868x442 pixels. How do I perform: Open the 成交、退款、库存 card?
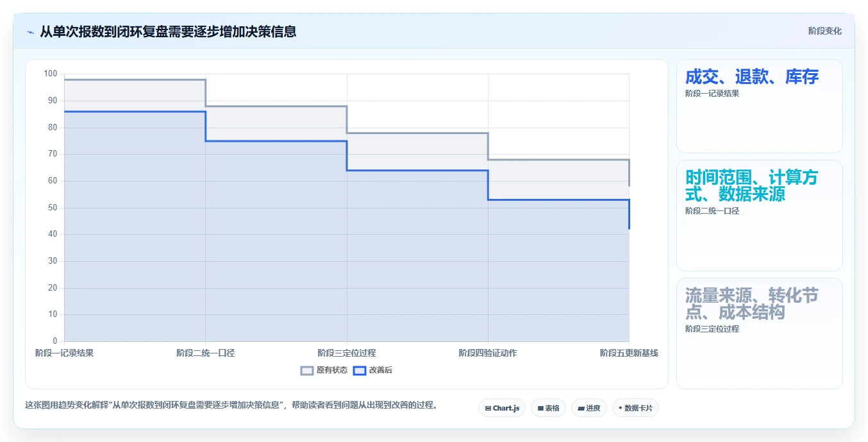pyautogui.click(x=759, y=106)
